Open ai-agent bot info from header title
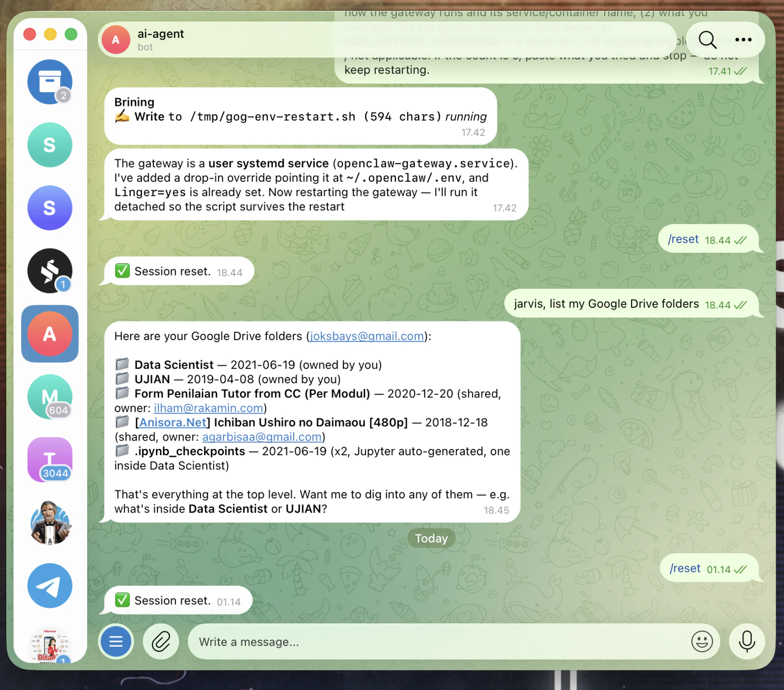This screenshot has height=690, width=784. coord(161,34)
